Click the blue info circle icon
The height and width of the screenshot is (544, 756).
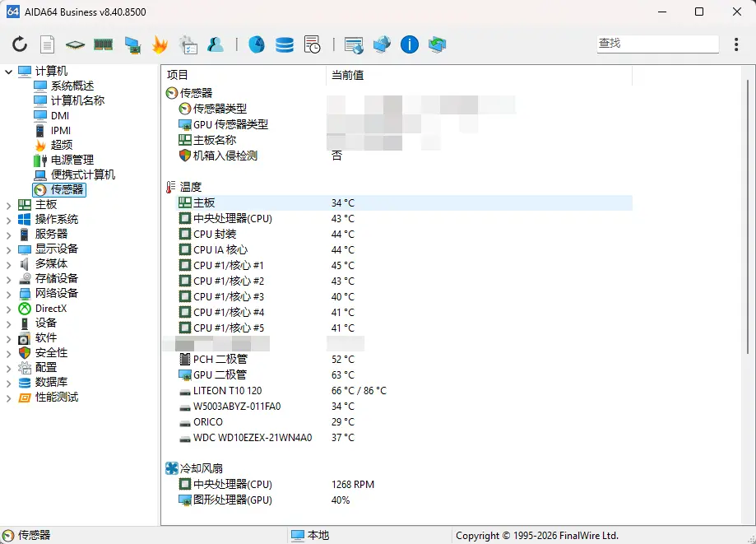pos(410,44)
